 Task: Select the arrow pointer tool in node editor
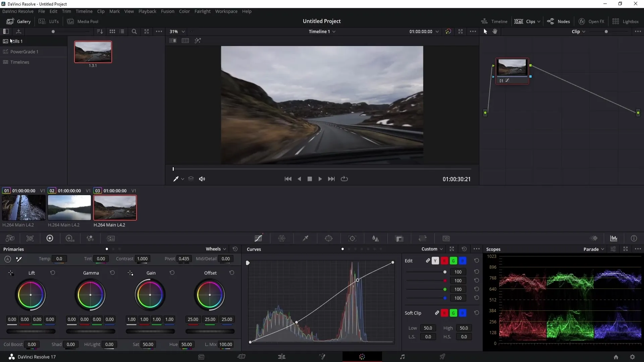(485, 32)
